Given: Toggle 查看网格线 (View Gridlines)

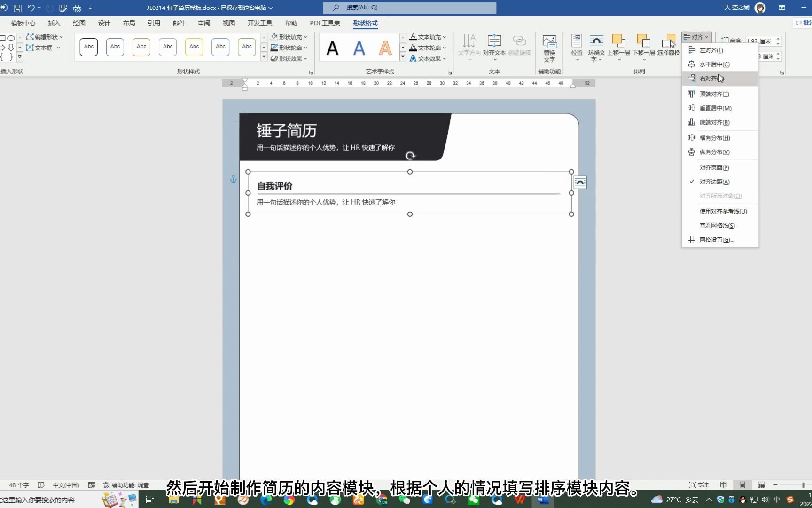Looking at the screenshot, I should tap(716, 225).
